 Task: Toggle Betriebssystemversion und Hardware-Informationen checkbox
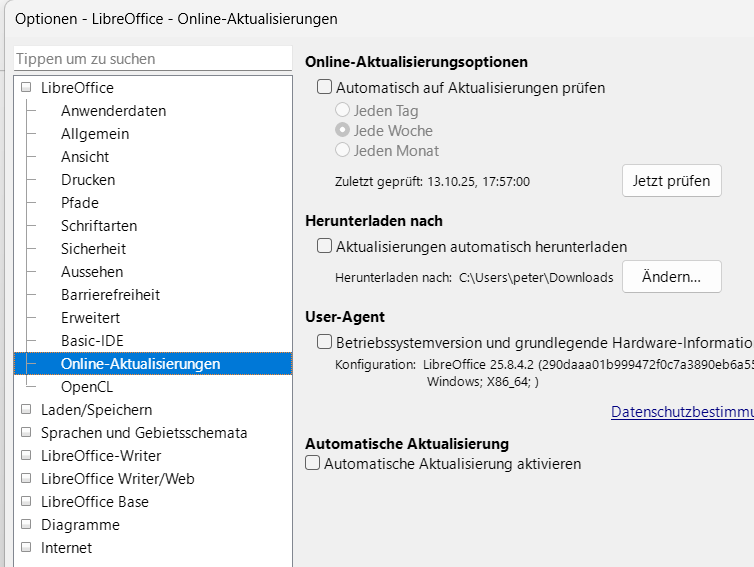click(324, 342)
